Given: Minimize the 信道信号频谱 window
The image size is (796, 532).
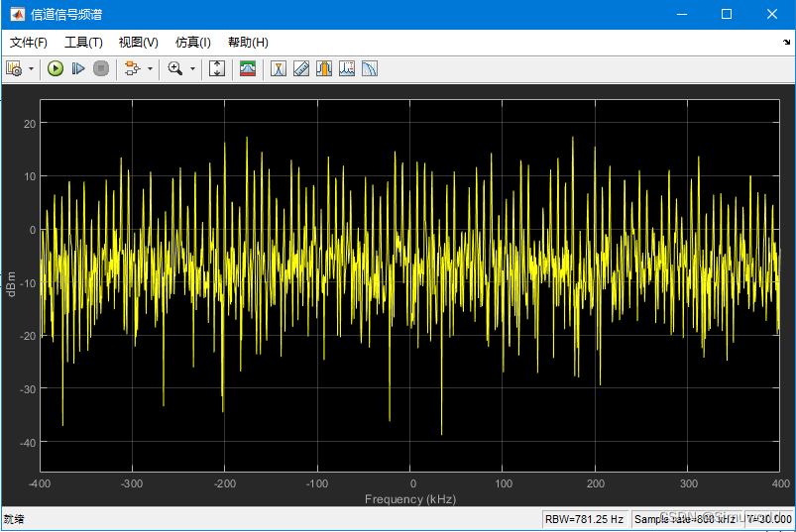Looking at the screenshot, I should coord(682,14).
